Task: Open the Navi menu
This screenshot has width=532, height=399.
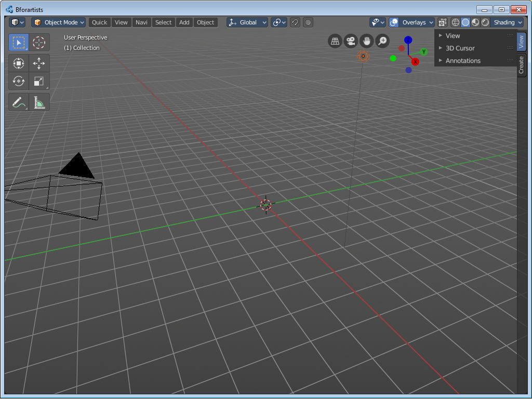Action: click(141, 22)
